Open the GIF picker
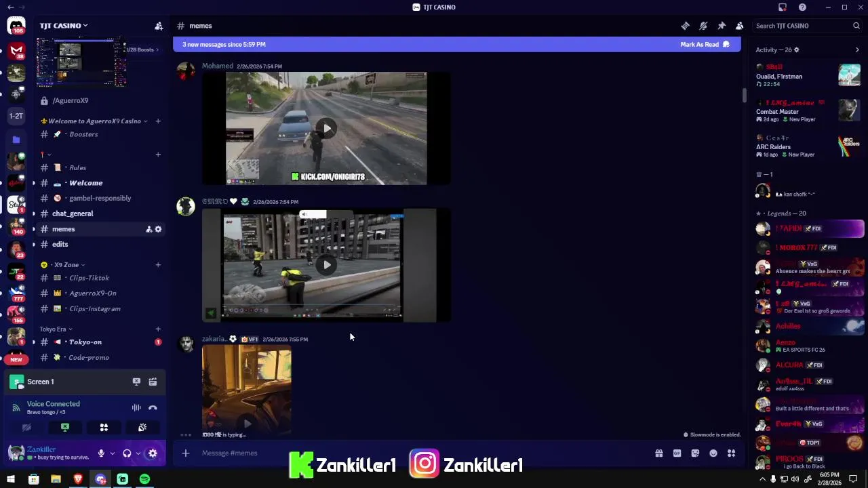This screenshot has width=868, height=488. pyautogui.click(x=677, y=453)
